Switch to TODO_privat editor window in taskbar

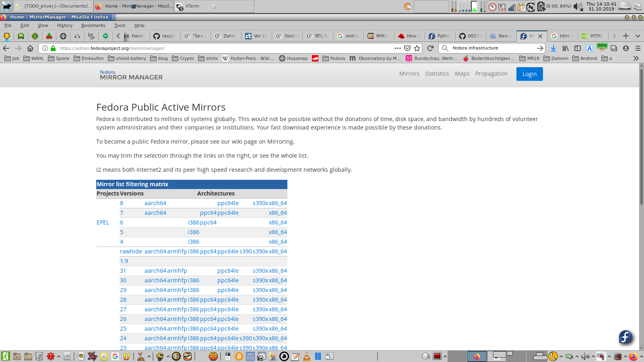click(53, 6)
